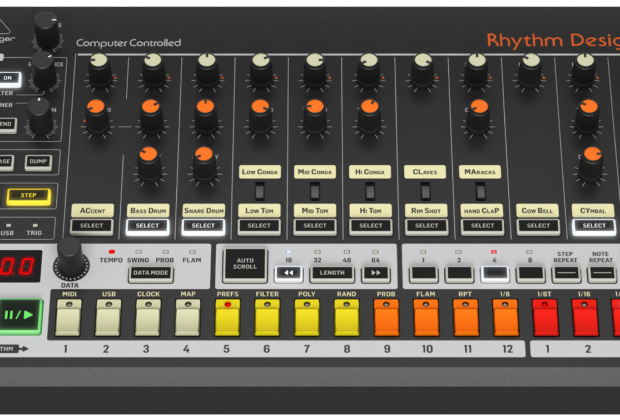The image size is (620, 420).
Task: Flip the Claves / Rim Shot switch
Action: [425, 191]
